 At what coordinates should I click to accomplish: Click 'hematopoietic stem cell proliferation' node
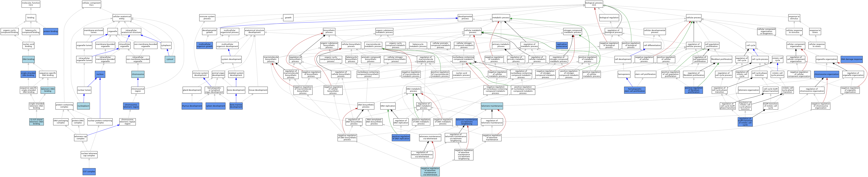coord(635,90)
